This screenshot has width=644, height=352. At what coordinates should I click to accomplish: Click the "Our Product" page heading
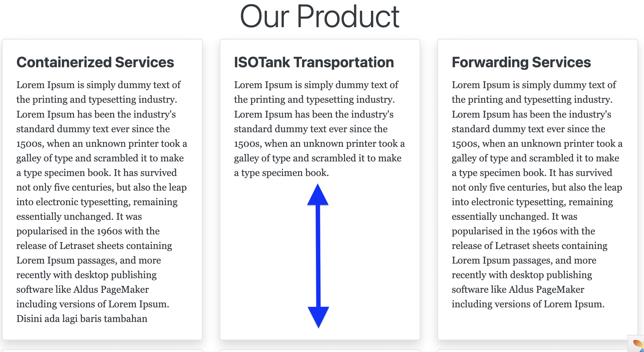tap(319, 17)
